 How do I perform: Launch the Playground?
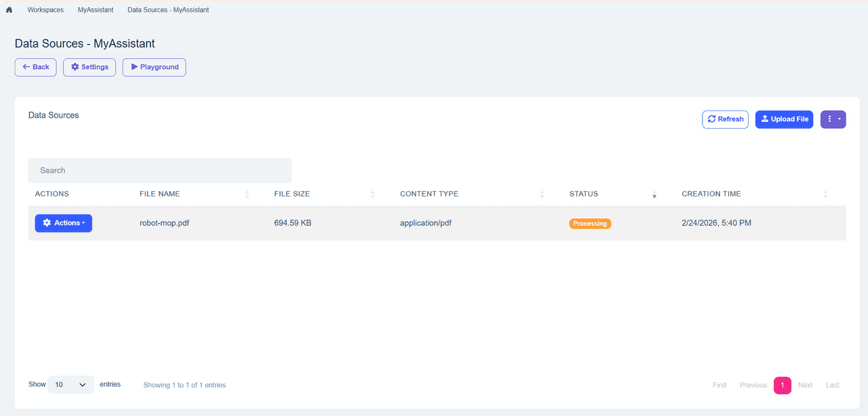pos(155,67)
